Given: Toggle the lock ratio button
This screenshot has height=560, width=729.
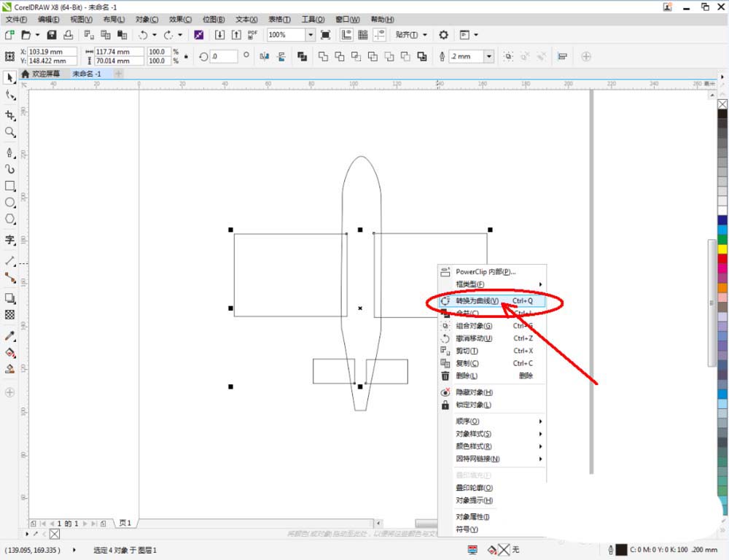Looking at the screenshot, I should click(186, 57).
